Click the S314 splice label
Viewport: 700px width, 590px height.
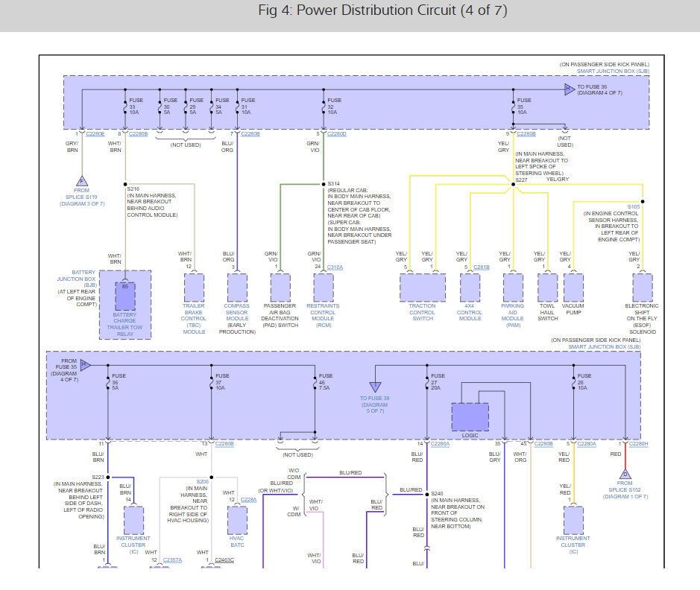(334, 184)
